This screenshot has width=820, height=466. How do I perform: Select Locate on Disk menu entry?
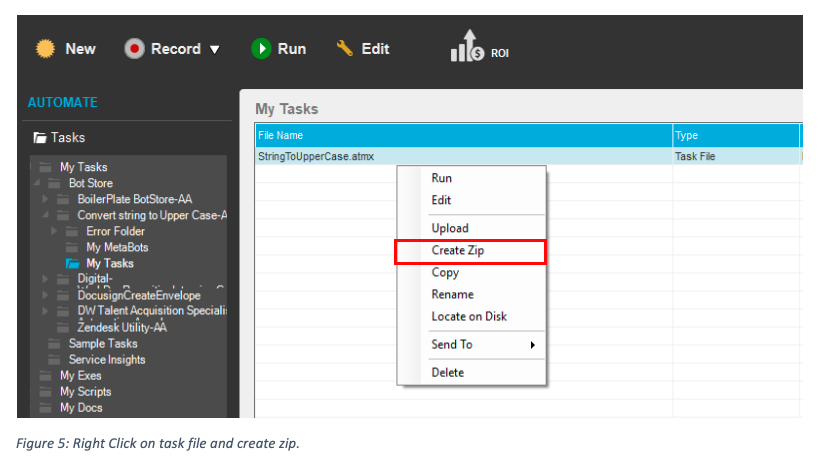tap(469, 317)
